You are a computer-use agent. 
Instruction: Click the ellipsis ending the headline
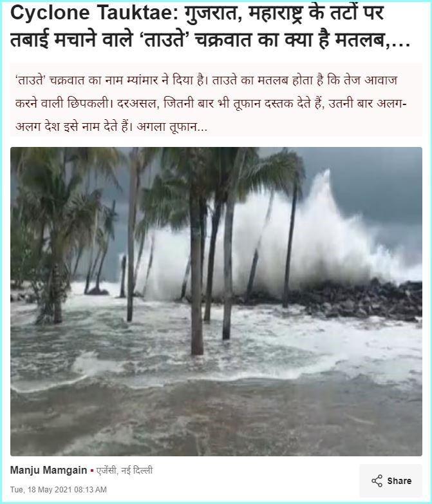401,43
